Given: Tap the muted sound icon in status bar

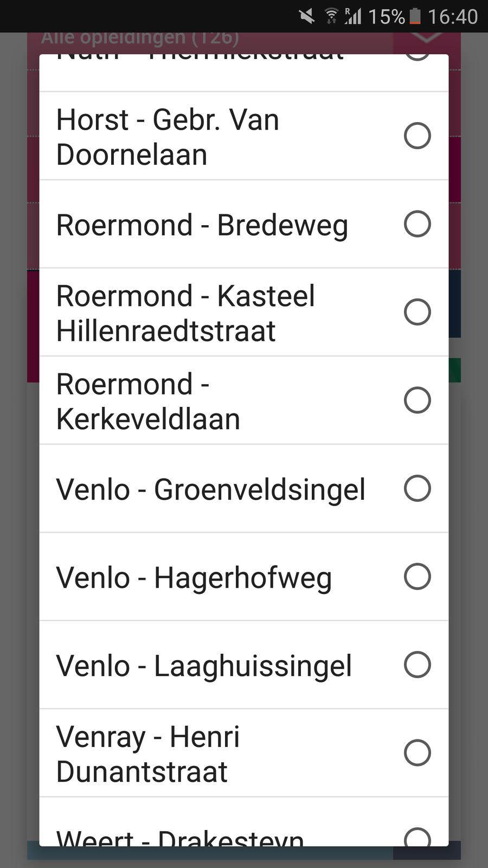Looking at the screenshot, I should pyautogui.click(x=307, y=16).
